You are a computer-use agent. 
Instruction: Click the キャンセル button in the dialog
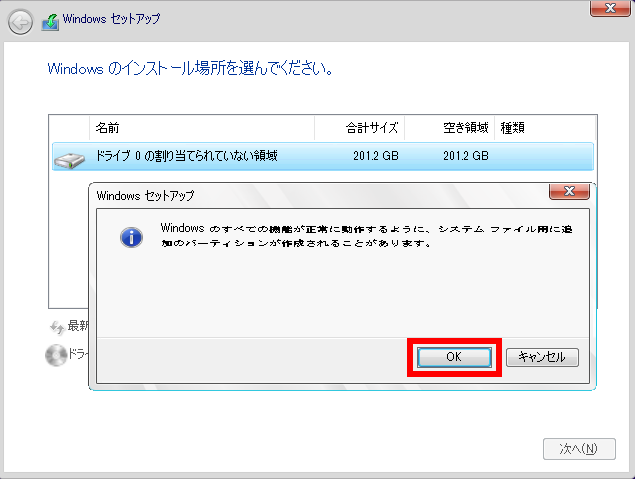point(542,357)
